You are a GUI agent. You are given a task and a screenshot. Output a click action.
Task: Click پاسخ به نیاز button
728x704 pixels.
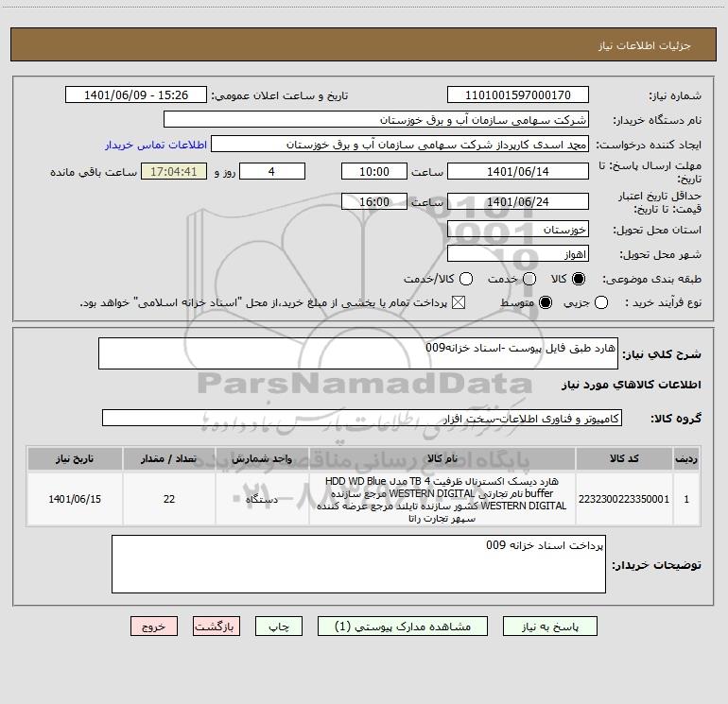point(550,627)
